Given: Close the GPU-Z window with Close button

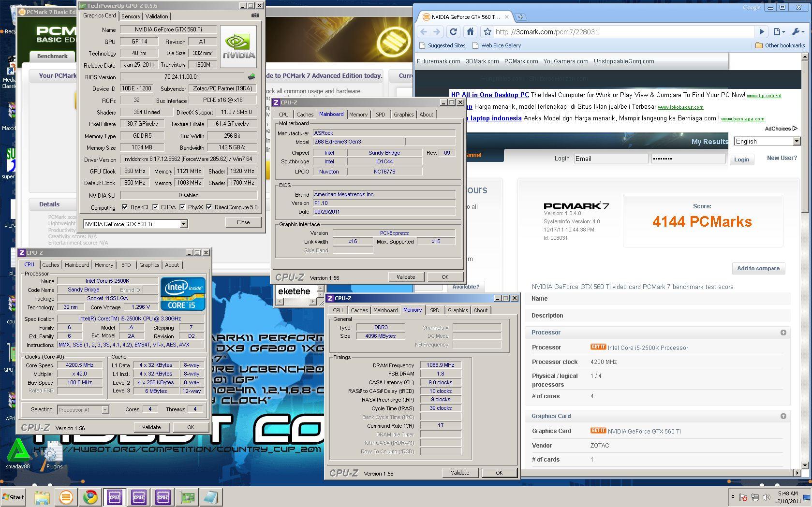Looking at the screenshot, I should click(x=243, y=222).
